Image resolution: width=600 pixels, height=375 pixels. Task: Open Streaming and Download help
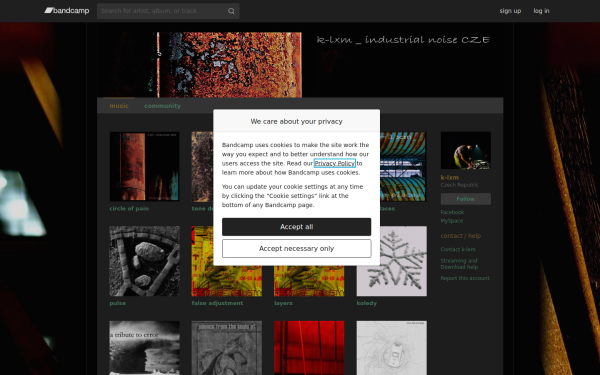459,264
